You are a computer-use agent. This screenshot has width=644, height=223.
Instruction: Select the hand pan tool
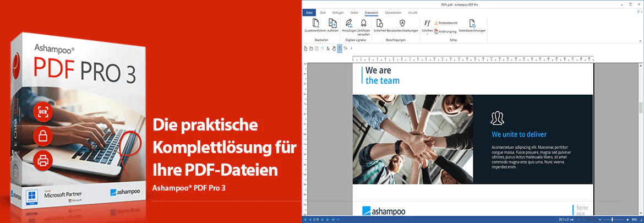click(334, 48)
